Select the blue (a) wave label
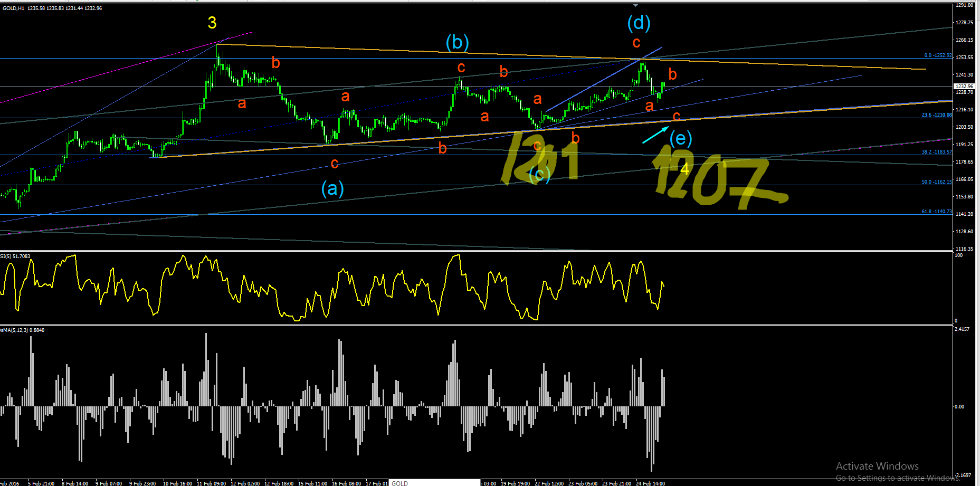This screenshot has width=980, height=486. pyautogui.click(x=332, y=188)
